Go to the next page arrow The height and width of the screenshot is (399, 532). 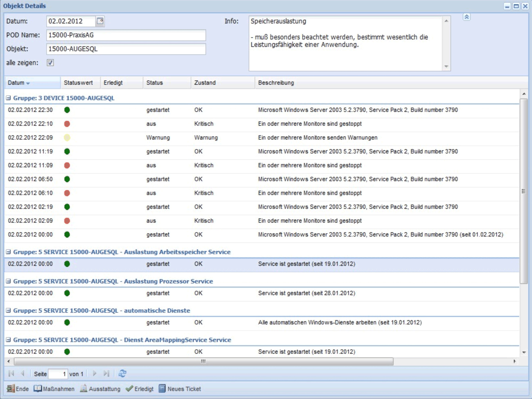pos(95,373)
